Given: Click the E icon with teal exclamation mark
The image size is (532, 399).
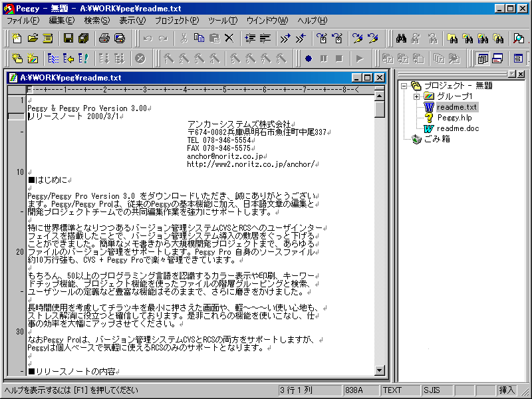Looking at the screenshot, I should coord(84,59).
